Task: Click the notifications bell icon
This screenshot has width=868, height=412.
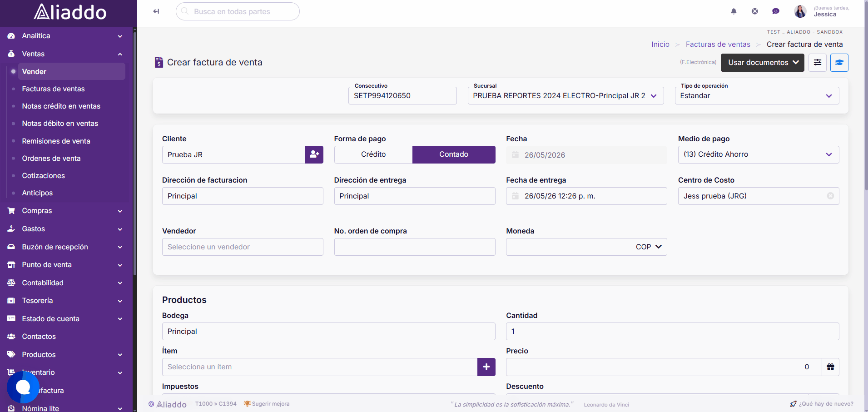Action: [x=734, y=11]
